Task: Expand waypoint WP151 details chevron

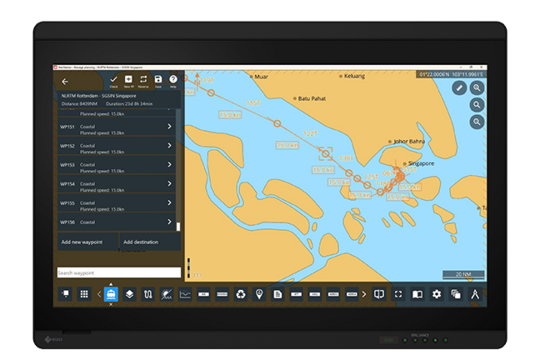Action: tap(169, 126)
